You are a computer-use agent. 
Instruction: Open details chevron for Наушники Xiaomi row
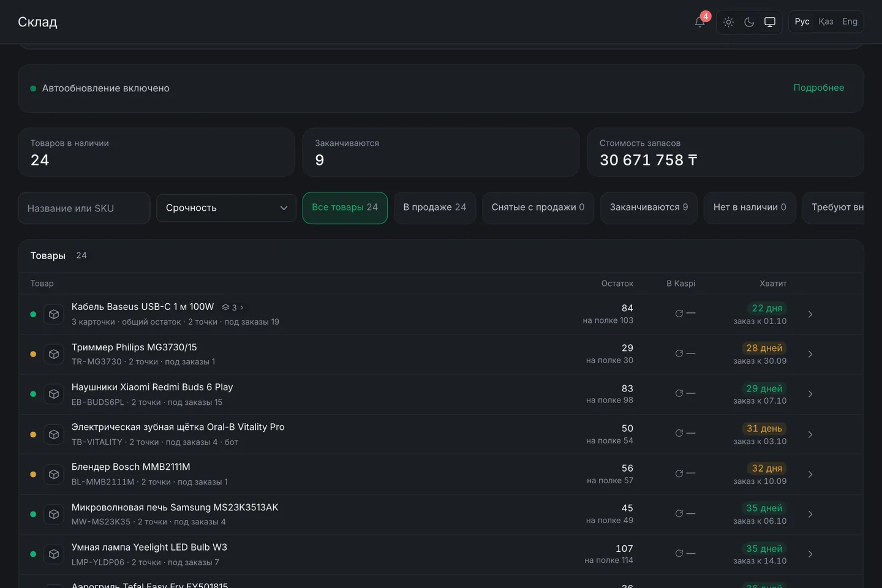tap(810, 394)
